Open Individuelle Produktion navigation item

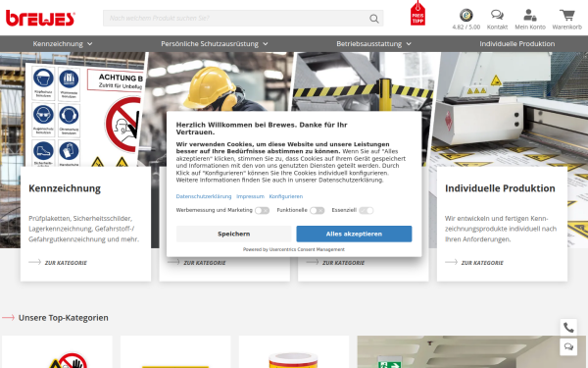tap(517, 44)
